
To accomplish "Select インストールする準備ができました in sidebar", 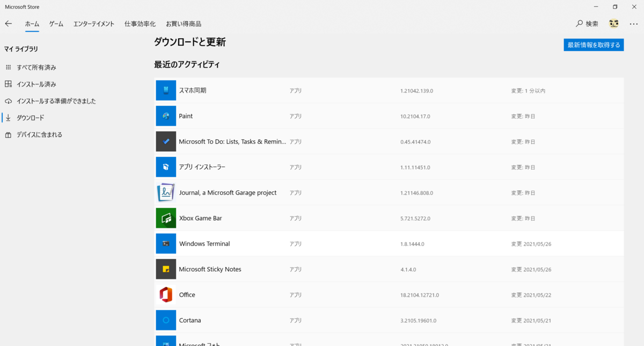I will [56, 101].
